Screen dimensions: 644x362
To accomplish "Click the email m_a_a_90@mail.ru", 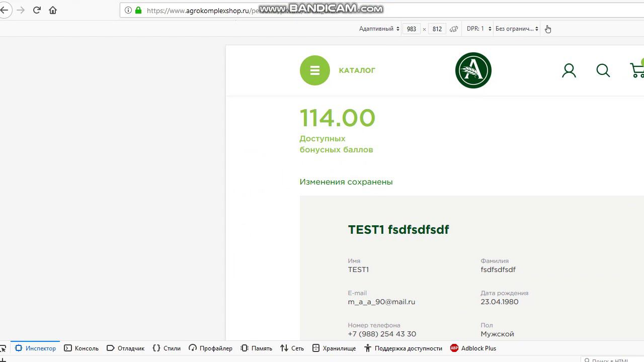I will coord(381,302).
